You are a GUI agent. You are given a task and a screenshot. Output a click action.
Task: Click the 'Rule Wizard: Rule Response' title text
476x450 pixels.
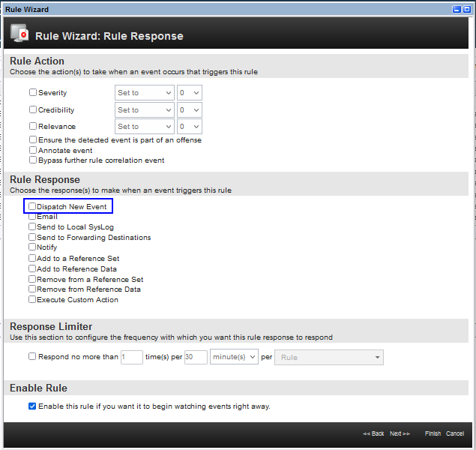point(109,36)
